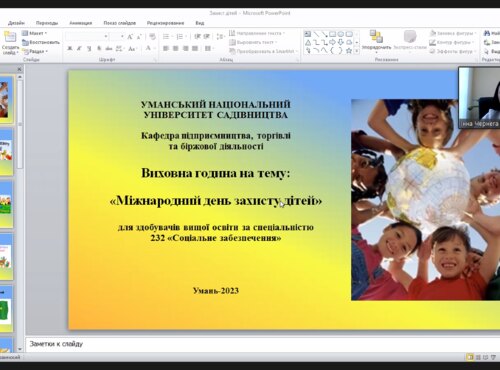Click the clear formatting eraser icon

point(152,36)
